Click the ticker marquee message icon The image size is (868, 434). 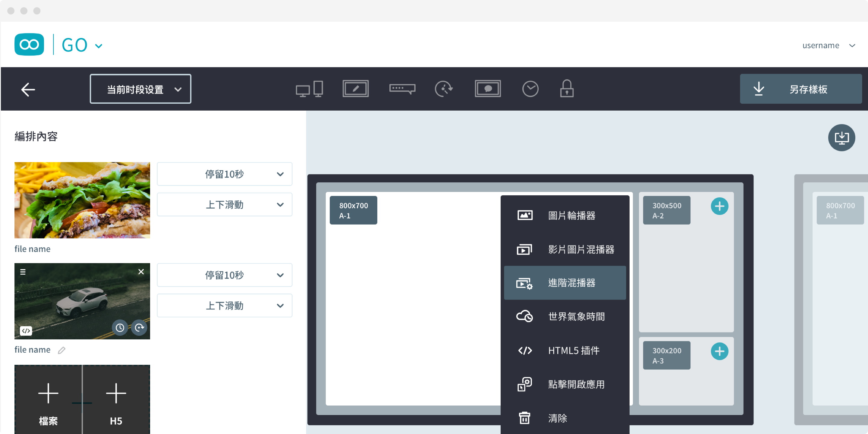click(402, 89)
